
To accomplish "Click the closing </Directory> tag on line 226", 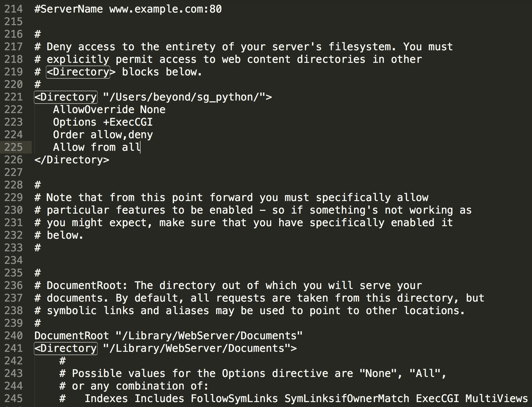I will 72,160.
